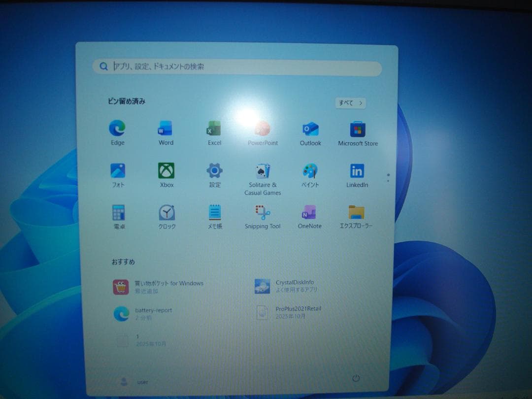Open the user account profile
The height and width of the screenshot is (399, 532).
click(x=134, y=382)
